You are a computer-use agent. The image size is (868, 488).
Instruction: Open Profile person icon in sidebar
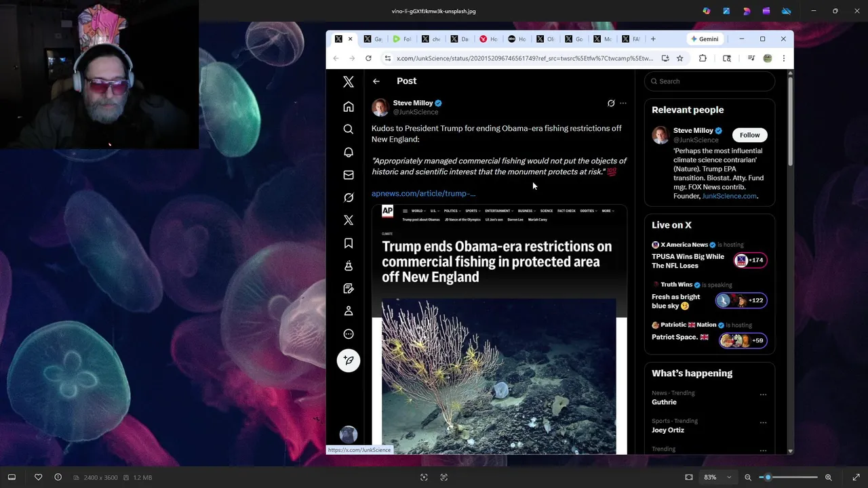click(349, 311)
